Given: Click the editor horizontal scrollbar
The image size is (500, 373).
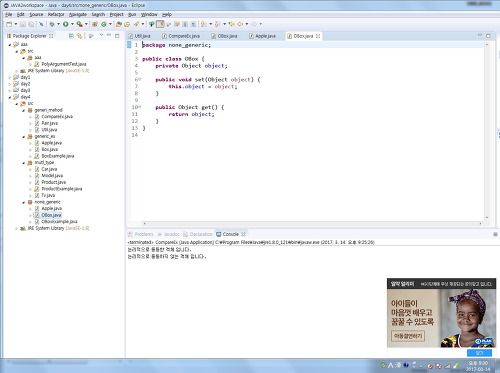Looking at the screenshot, I should (312, 223).
